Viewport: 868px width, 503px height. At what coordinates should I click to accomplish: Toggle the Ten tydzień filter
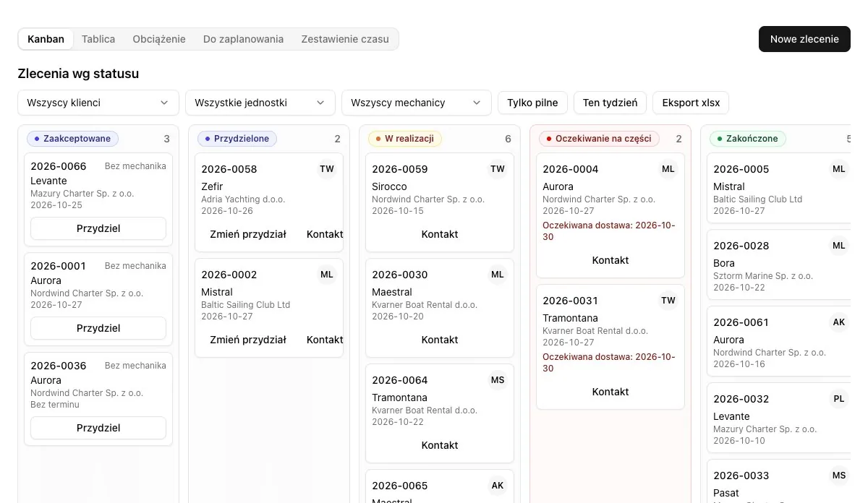[x=610, y=103]
